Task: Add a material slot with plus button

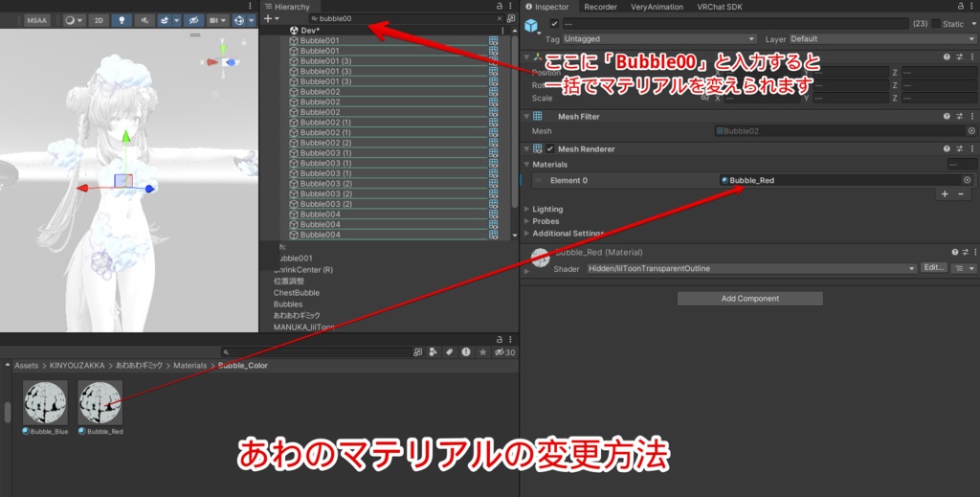Action: click(945, 194)
